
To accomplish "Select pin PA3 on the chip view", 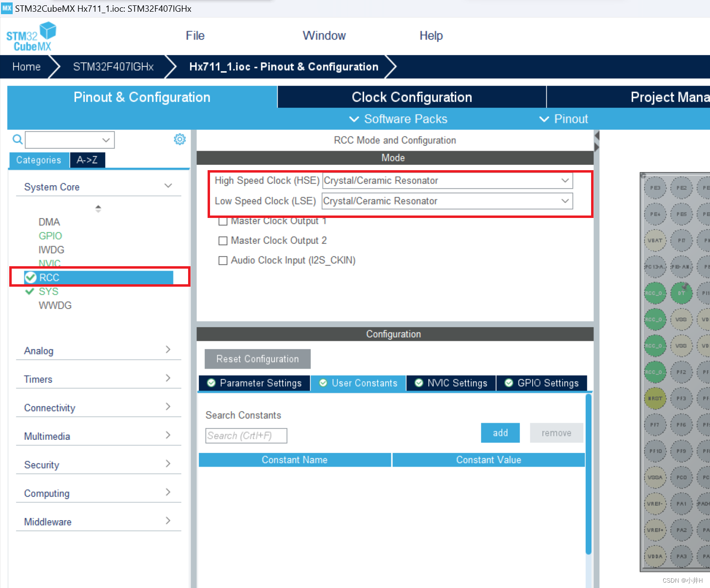I will [x=681, y=556].
